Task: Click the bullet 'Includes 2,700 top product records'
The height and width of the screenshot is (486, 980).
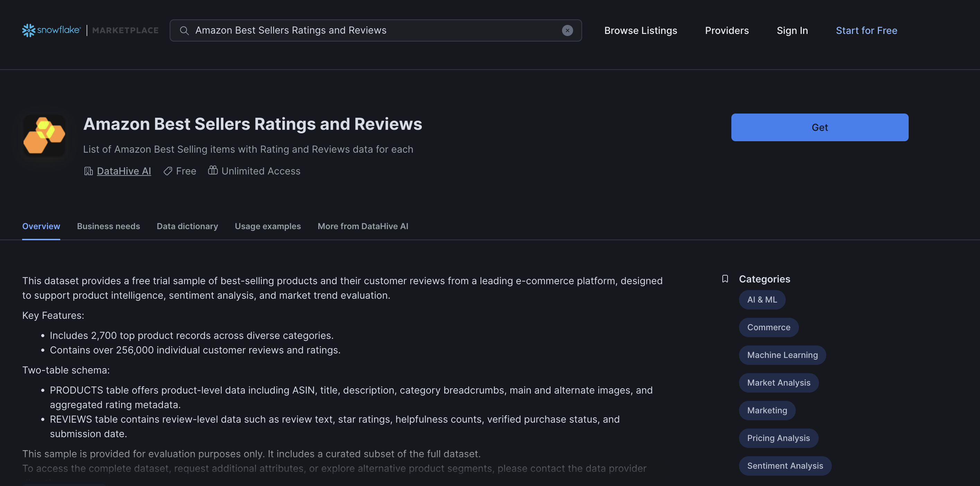Action: [191, 335]
